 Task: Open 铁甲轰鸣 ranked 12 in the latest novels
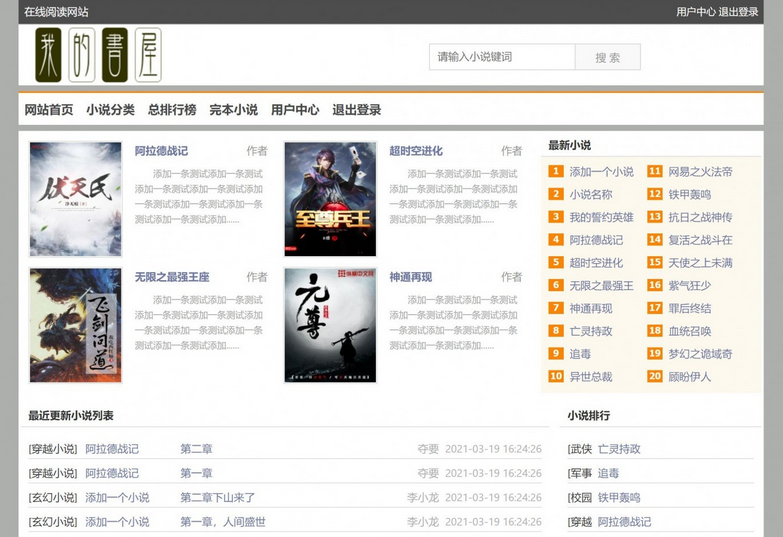[690, 194]
